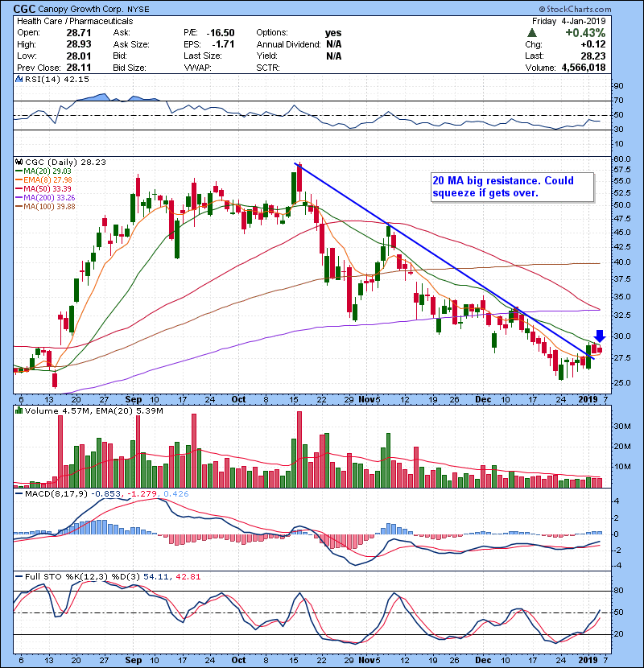Click the EPS value -1.71
Viewport: 644px width, 668px height.
coord(223,44)
